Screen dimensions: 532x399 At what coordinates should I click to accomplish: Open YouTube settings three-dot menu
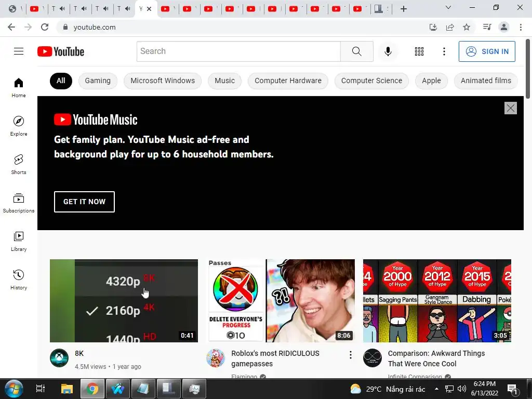444,51
